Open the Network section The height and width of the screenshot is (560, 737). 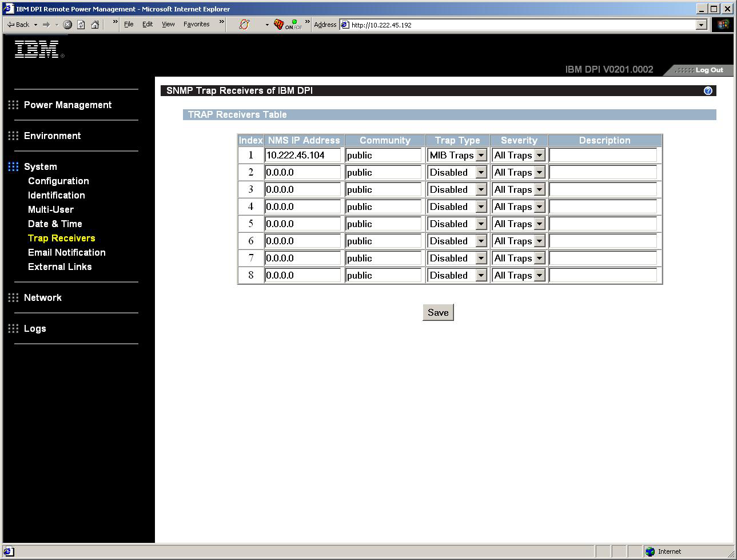coord(42,297)
